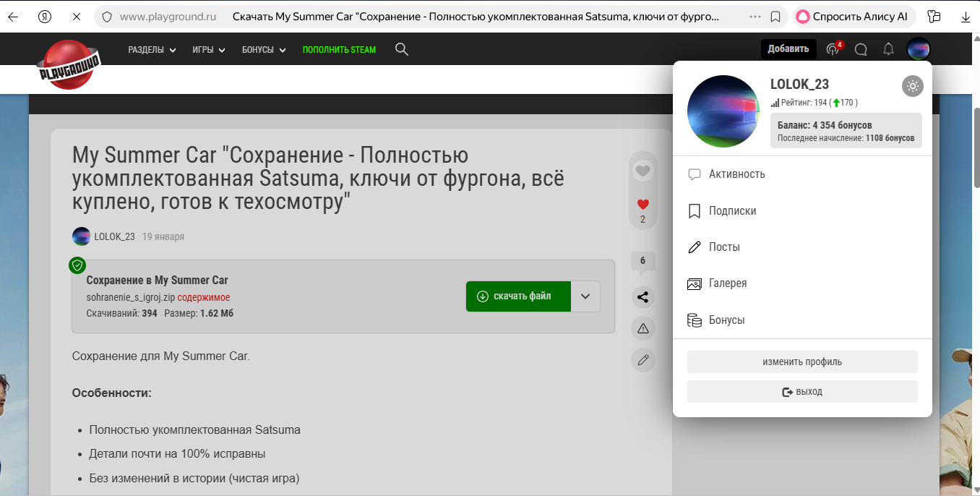This screenshot has height=496, width=980.
Task: Click the browser address bar
Action: coord(434,17)
